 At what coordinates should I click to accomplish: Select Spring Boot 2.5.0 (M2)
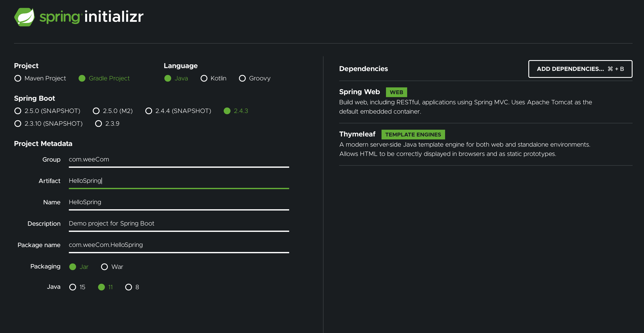96,111
